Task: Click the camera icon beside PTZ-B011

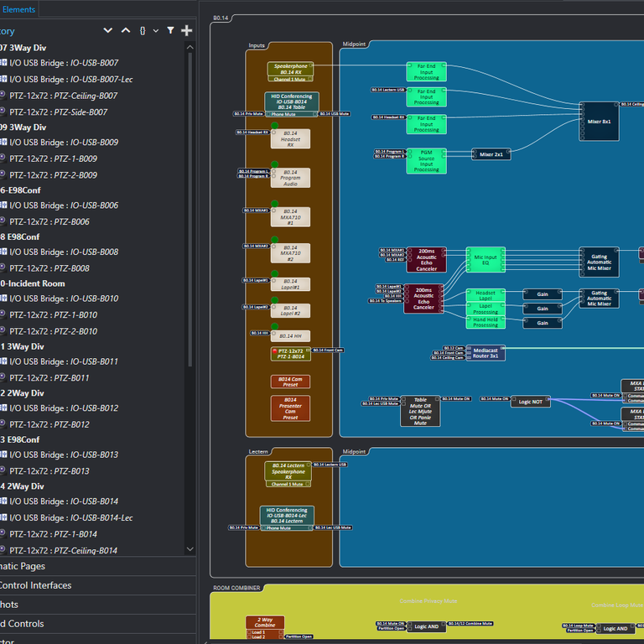Action: point(3,377)
